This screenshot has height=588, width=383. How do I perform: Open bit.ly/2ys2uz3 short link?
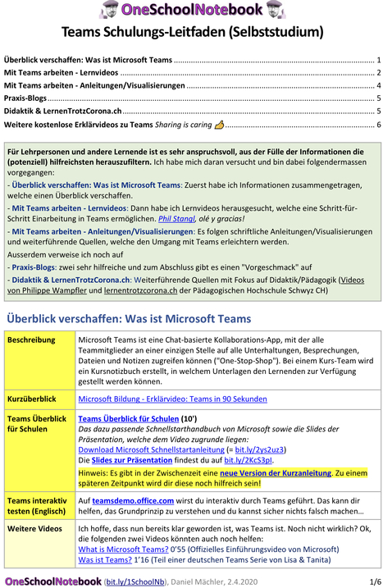tap(259, 449)
